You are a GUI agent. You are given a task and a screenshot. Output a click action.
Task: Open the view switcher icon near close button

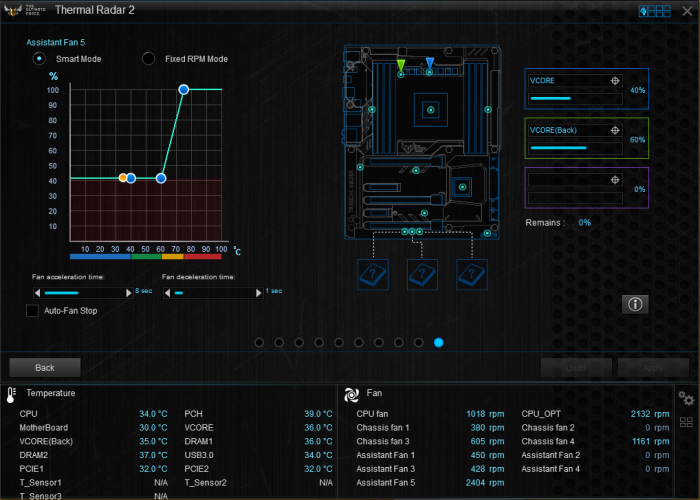click(x=654, y=11)
